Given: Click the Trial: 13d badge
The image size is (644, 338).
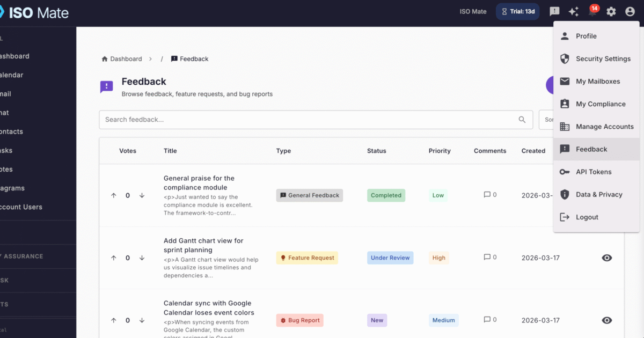Looking at the screenshot, I should (x=517, y=11).
